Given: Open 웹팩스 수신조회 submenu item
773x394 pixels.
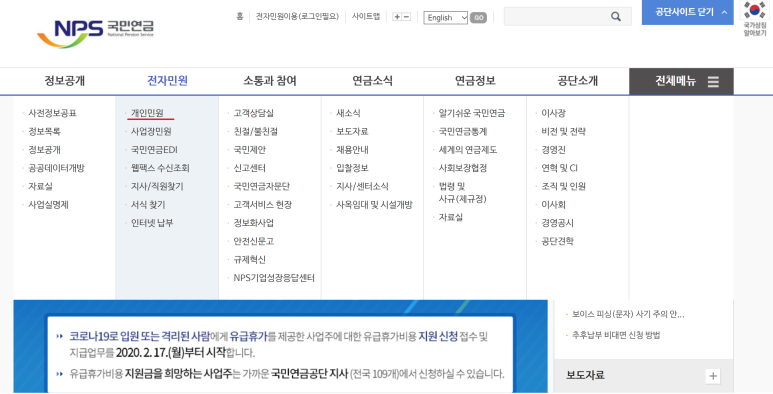Looking at the screenshot, I should [160, 168].
